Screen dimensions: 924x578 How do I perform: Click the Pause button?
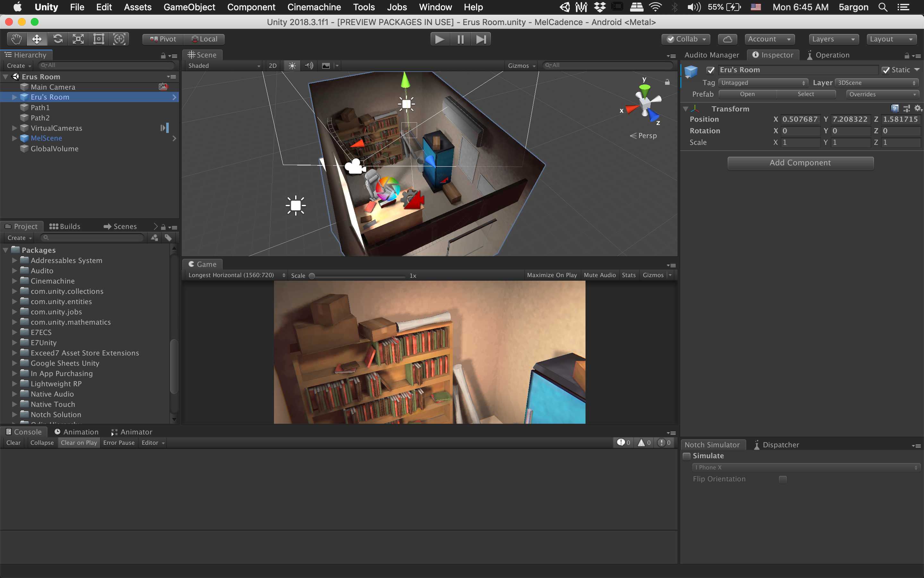[460, 39]
